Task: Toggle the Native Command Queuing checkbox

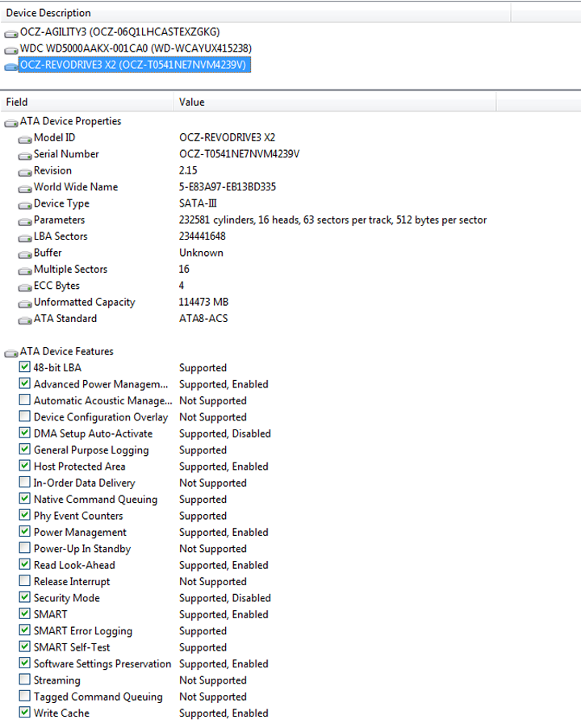Action: (24, 499)
